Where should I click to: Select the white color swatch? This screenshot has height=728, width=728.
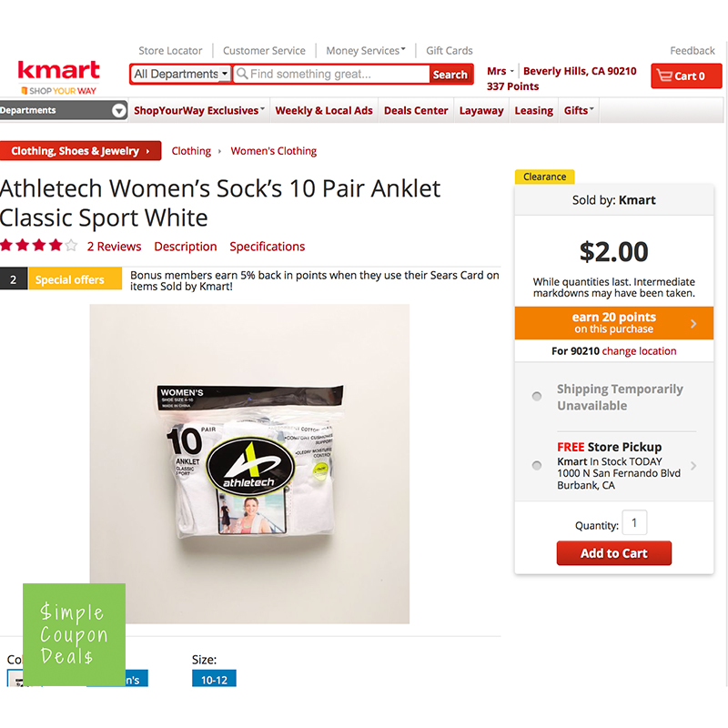coord(15,678)
